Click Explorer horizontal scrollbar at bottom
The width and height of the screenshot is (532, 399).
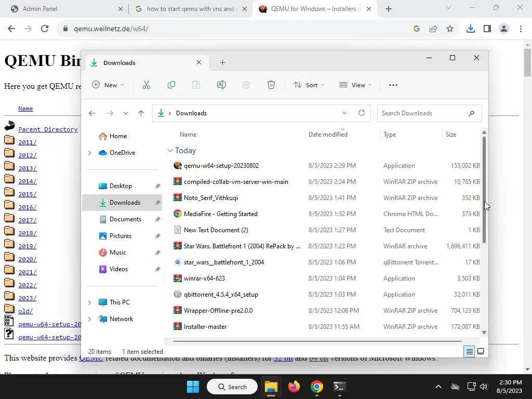click(x=317, y=341)
